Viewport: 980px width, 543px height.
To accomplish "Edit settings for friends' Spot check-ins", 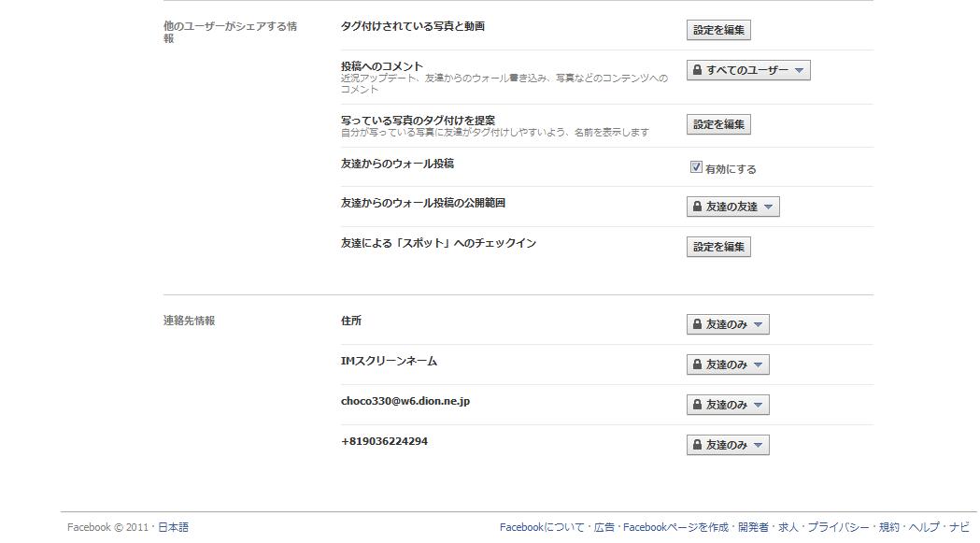I will 718,247.
